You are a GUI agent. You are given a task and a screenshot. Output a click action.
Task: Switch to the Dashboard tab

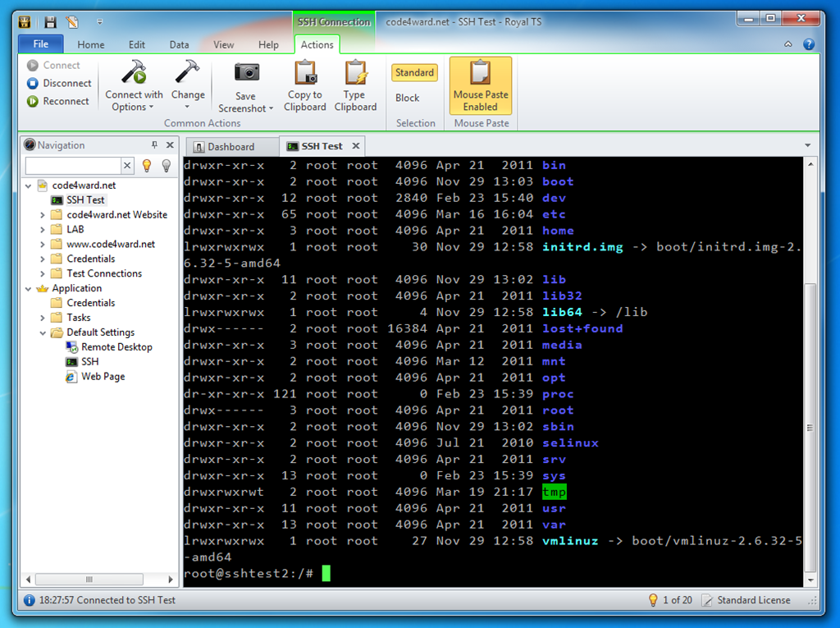pos(231,147)
